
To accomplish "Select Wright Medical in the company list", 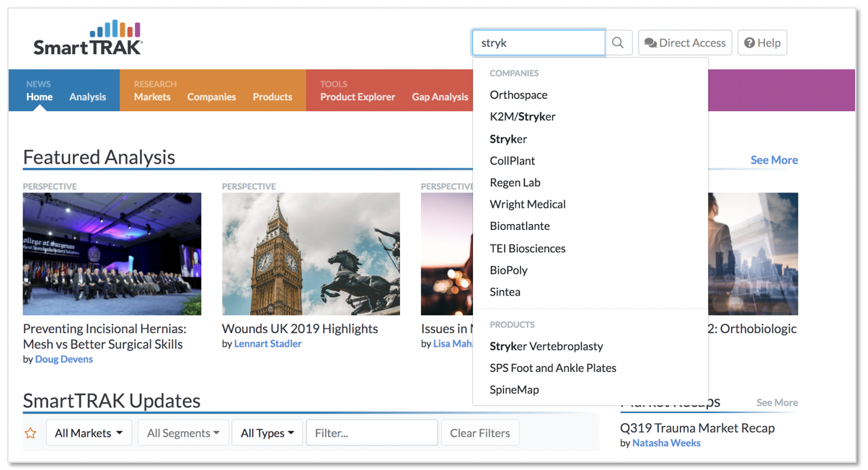I will (x=527, y=204).
